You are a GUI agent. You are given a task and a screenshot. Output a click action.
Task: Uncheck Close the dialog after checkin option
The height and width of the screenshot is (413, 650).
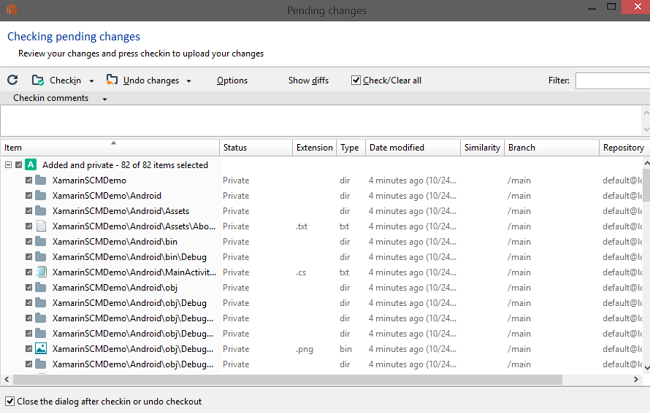tap(10, 401)
